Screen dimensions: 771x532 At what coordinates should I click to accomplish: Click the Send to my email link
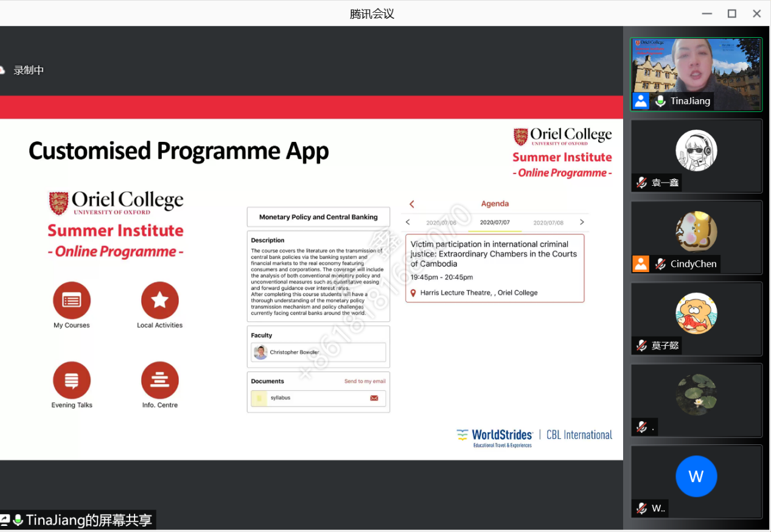[365, 381]
